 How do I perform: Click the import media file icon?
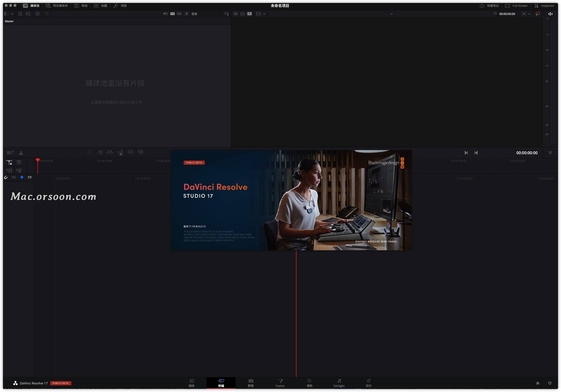click(20, 14)
